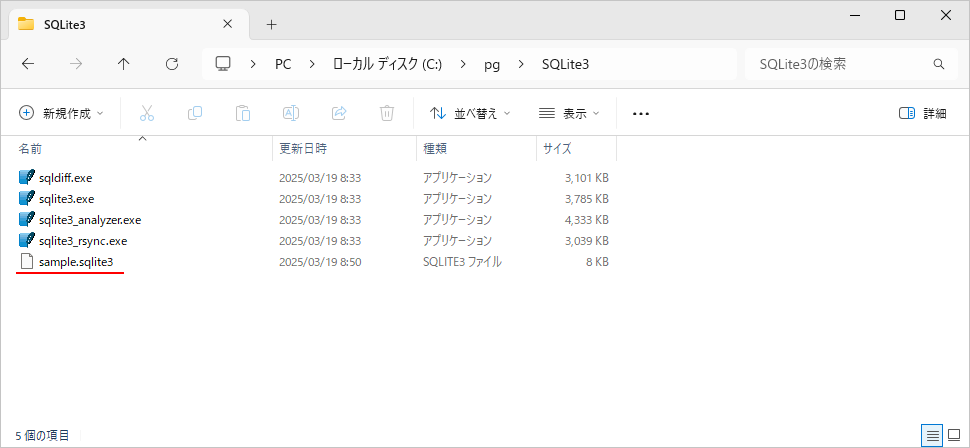Click the 3,785 KB size of sqlite3.exe
The width and height of the screenshot is (970, 448).
tap(587, 199)
